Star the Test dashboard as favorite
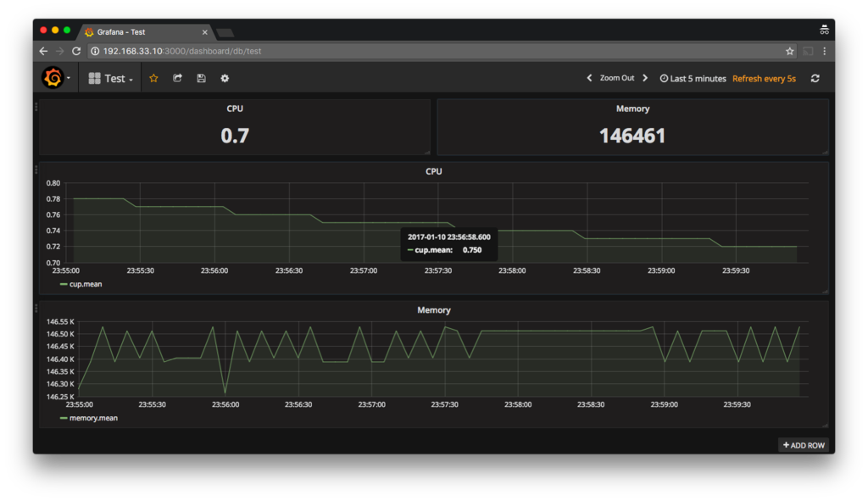 154,79
